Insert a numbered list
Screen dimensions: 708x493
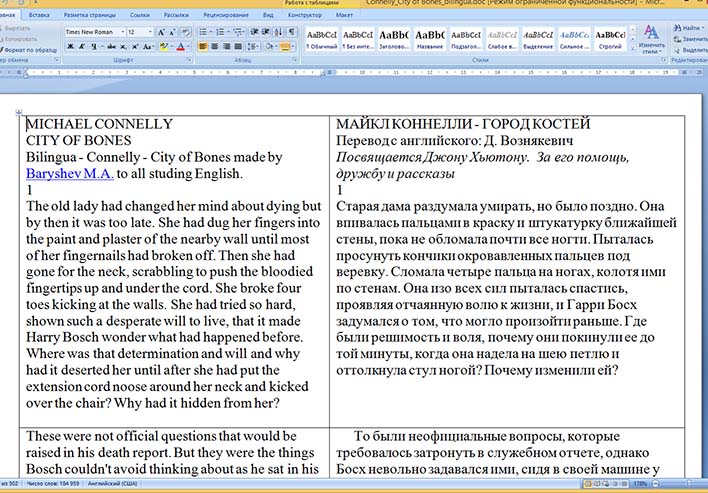(x=220, y=32)
